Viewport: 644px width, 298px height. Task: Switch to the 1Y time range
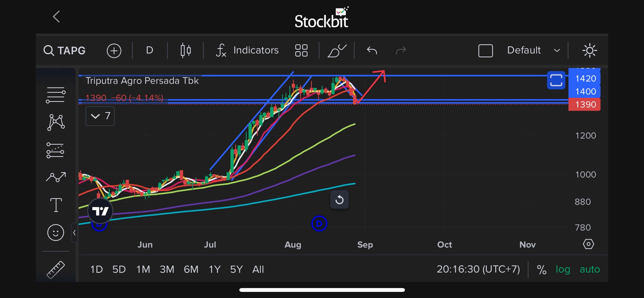pos(214,269)
